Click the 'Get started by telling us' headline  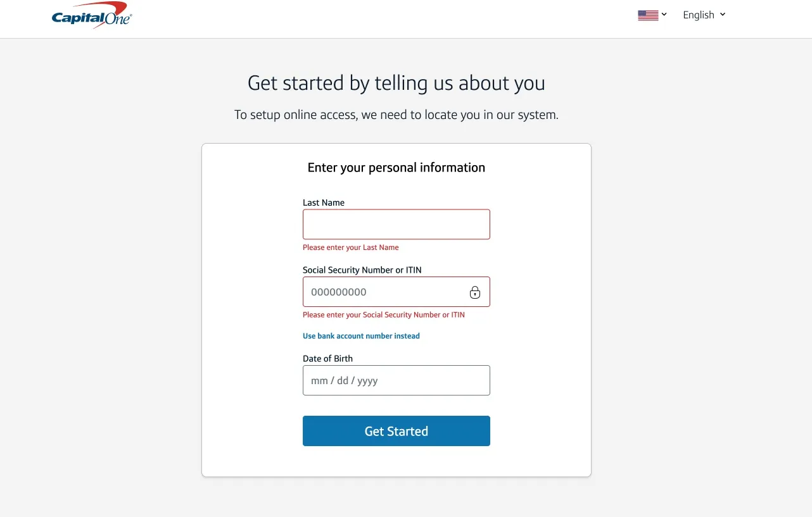396,83
